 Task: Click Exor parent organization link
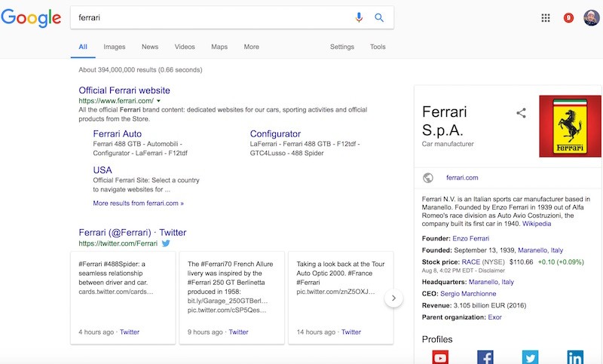pos(494,317)
